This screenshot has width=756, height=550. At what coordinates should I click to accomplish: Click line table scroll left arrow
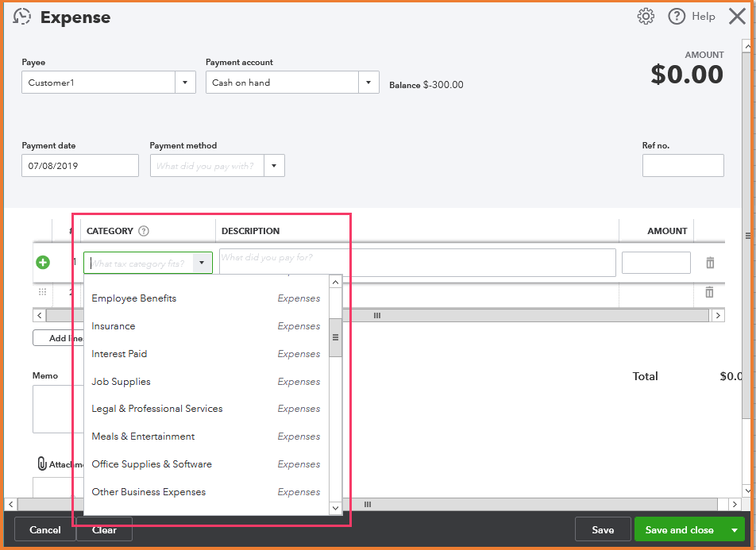point(40,315)
